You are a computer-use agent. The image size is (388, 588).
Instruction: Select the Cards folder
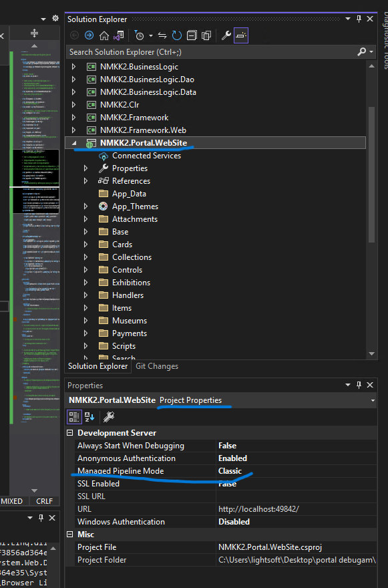click(x=122, y=245)
